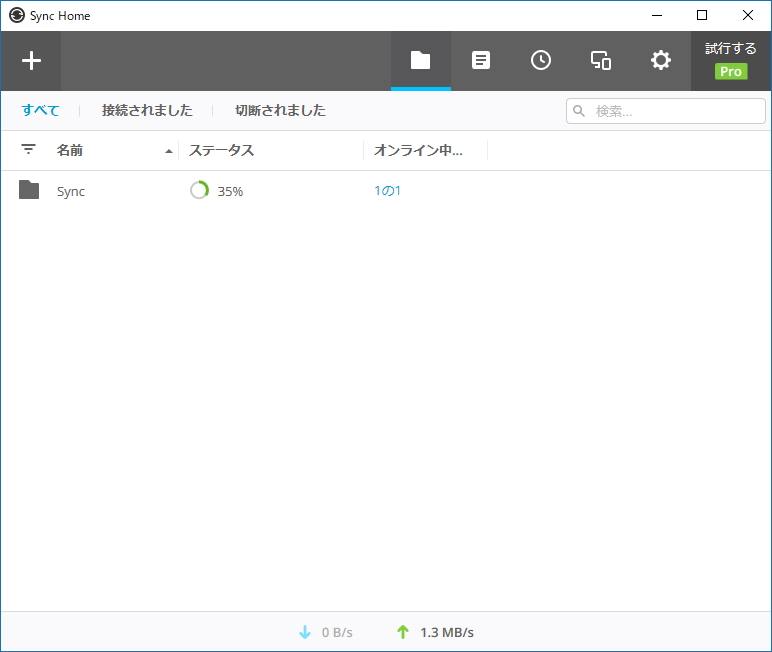Viewport: 772px width, 652px height.
Task: Open the History clock icon
Action: pyautogui.click(x=541, y=61)
